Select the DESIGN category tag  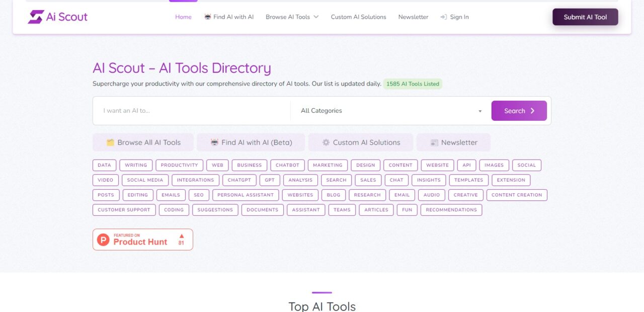pos(366,165)
